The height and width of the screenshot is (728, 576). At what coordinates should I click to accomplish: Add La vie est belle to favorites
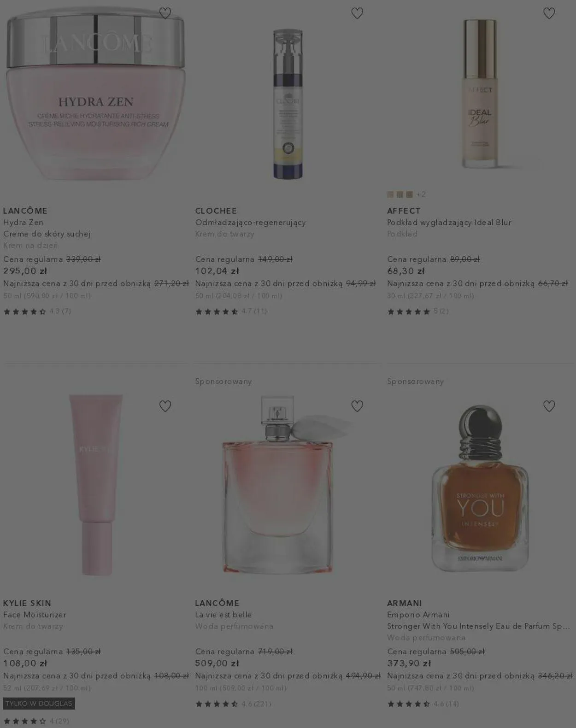357,406
